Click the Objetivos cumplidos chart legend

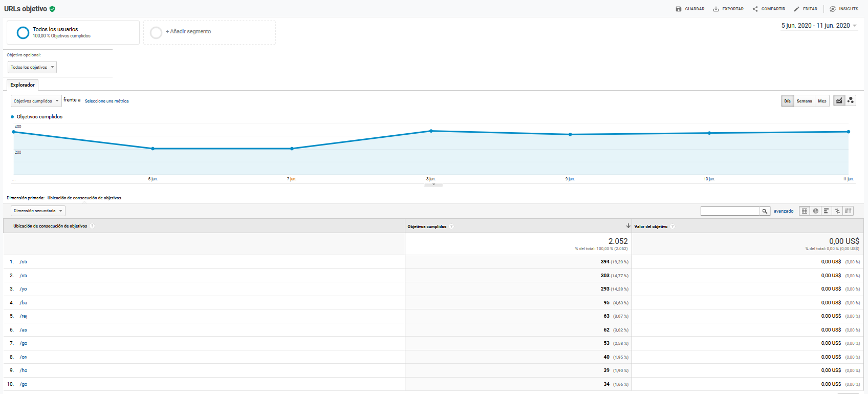coord(37,117)
